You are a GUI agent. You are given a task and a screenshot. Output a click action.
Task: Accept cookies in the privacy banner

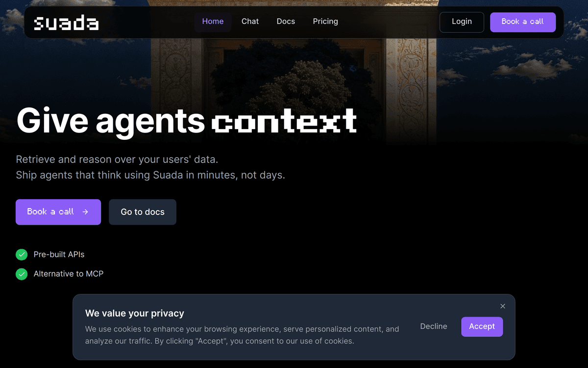tap(482, 327)
